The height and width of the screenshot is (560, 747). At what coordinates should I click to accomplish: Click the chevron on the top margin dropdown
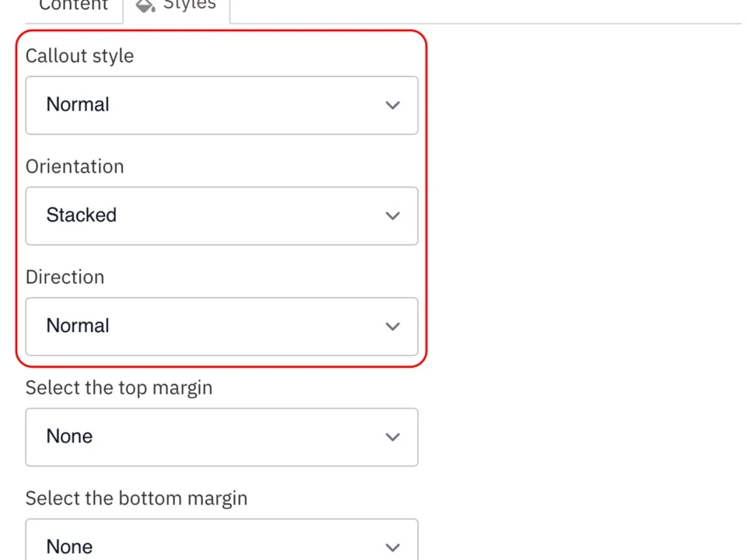tap(392, 436)
